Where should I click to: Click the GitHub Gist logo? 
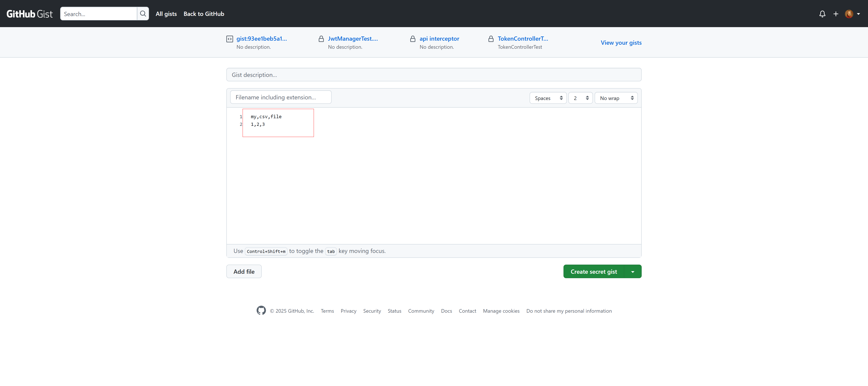[29, 14]
